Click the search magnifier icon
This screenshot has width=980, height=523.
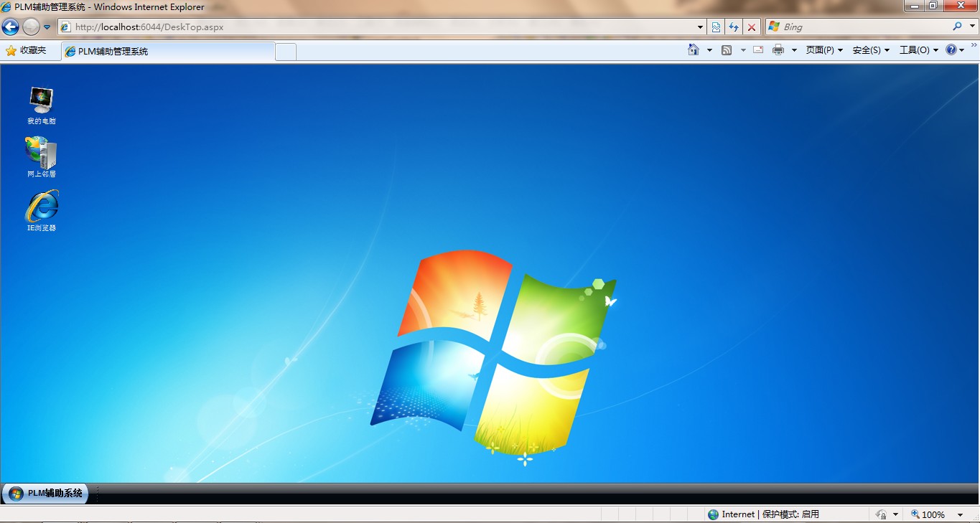[957, 27]
